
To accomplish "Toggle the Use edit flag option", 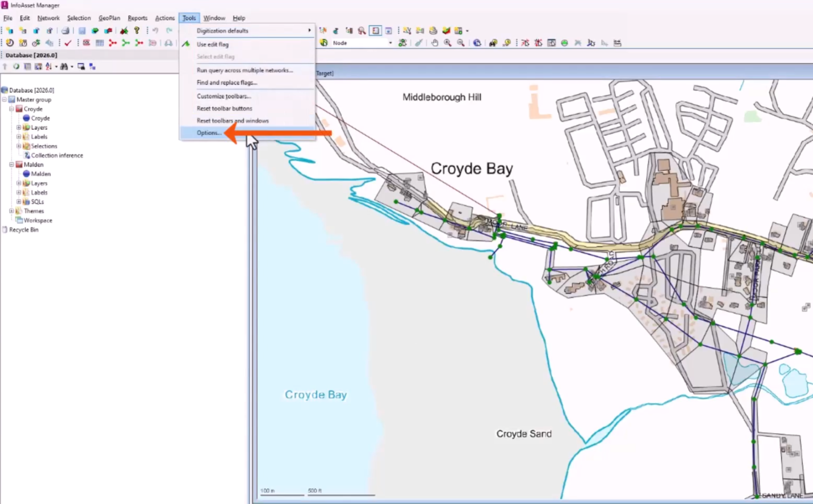I will pyautogui.click(x=213, y=44).
